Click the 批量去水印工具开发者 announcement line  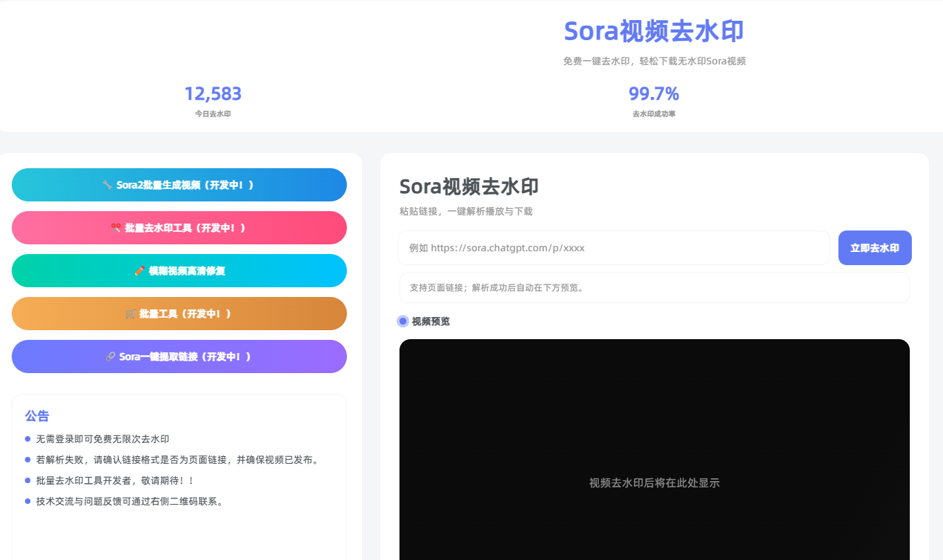coord(115,480)
